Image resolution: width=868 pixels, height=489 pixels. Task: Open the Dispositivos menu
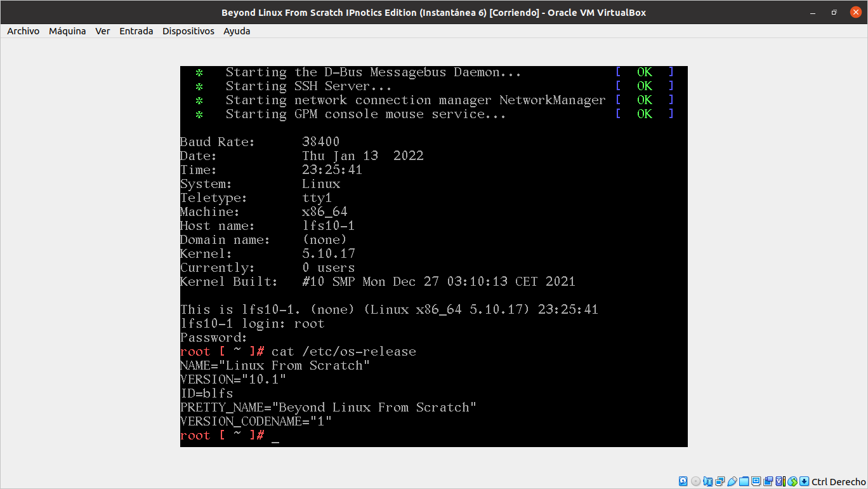click(x=188, y=31)
